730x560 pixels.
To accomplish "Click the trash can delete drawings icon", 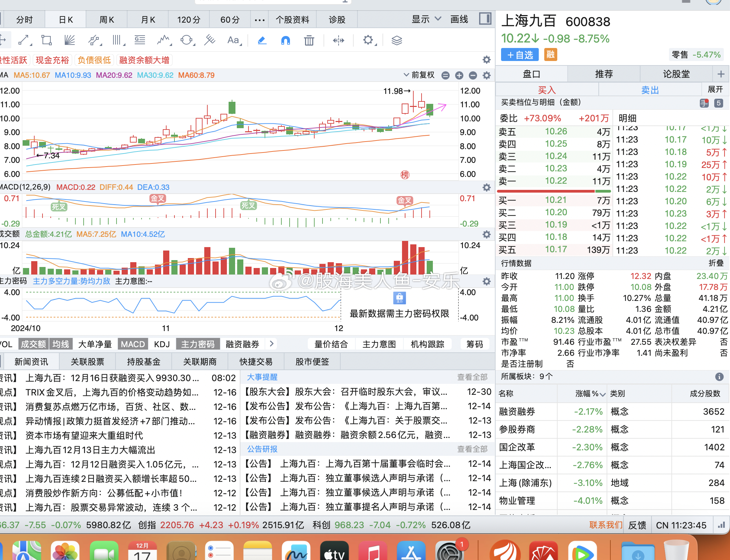I will pyautogui.click(x=309, y=40).
